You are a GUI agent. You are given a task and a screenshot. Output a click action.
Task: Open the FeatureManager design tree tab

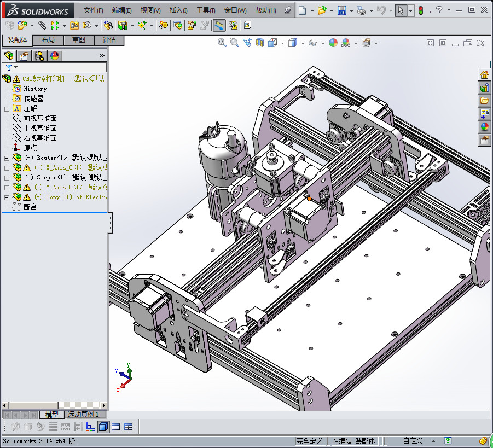(9, 56)
